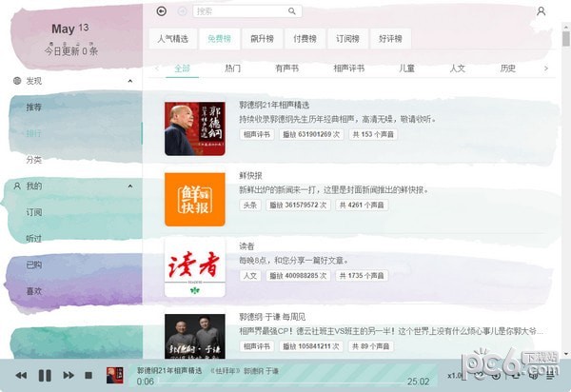Show next category tabs with right chevron
Screen dimensions: 571x392
click(546, 69)
